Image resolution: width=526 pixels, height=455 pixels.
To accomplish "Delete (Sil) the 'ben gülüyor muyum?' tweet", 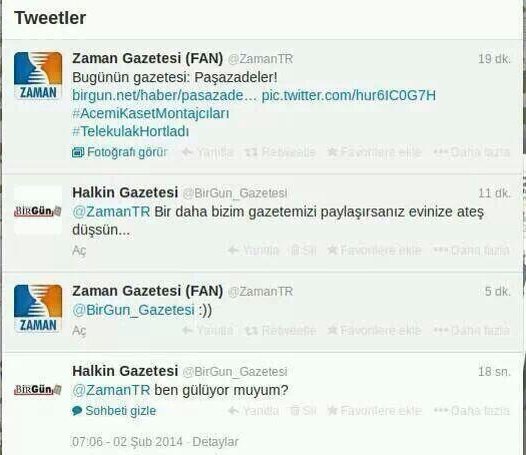I will pos(303,411).
